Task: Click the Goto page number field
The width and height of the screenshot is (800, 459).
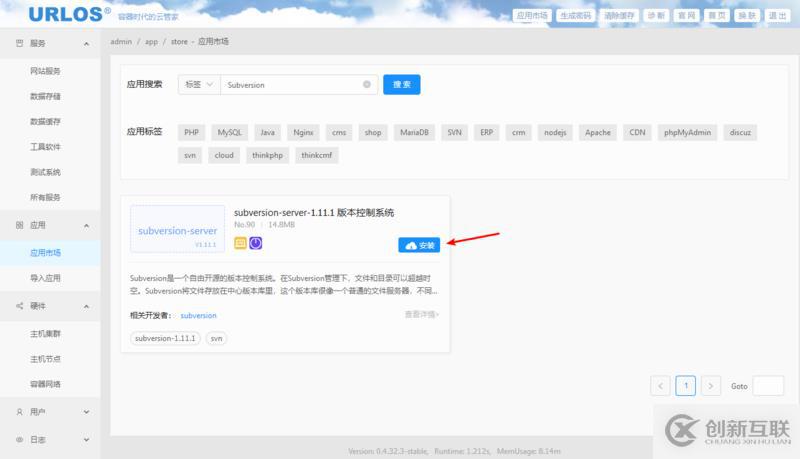Action: point(768,385)
